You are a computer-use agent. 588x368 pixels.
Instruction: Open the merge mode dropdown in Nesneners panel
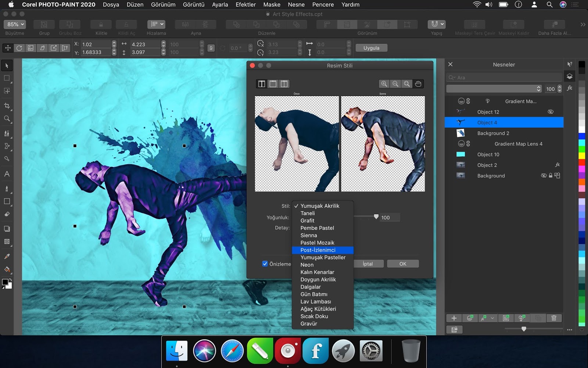(494, 89)
